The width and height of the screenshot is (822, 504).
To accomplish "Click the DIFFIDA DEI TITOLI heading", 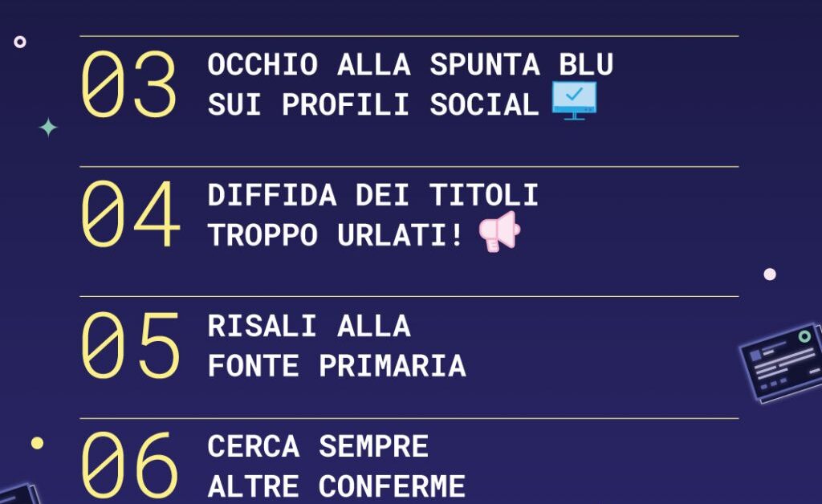I will (373, 195).
